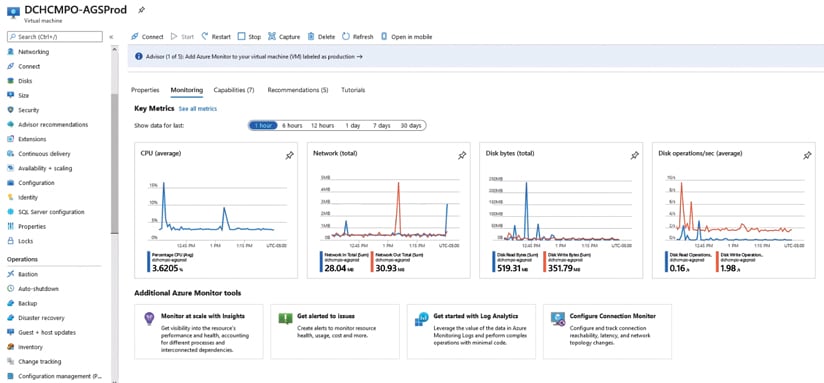
Task: Select the 6 hours time range
Action: (x=292, y=126)
